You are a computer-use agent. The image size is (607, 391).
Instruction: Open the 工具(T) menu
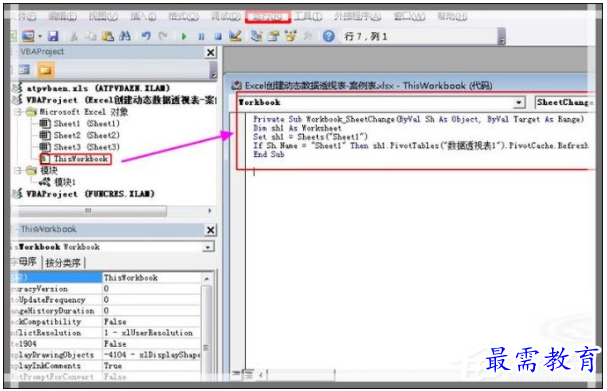(x=308, y=16)
